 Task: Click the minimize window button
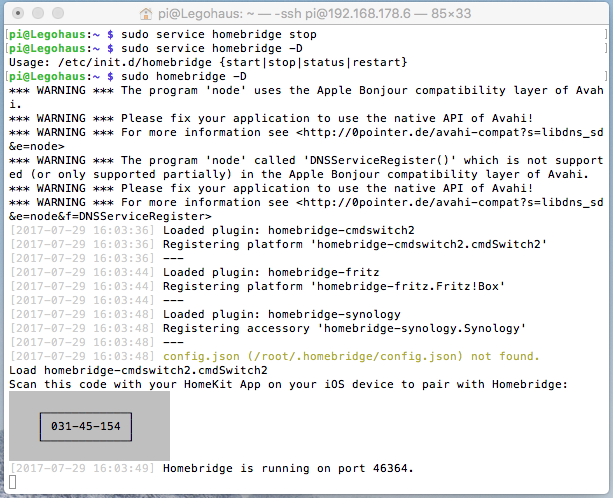38,13
